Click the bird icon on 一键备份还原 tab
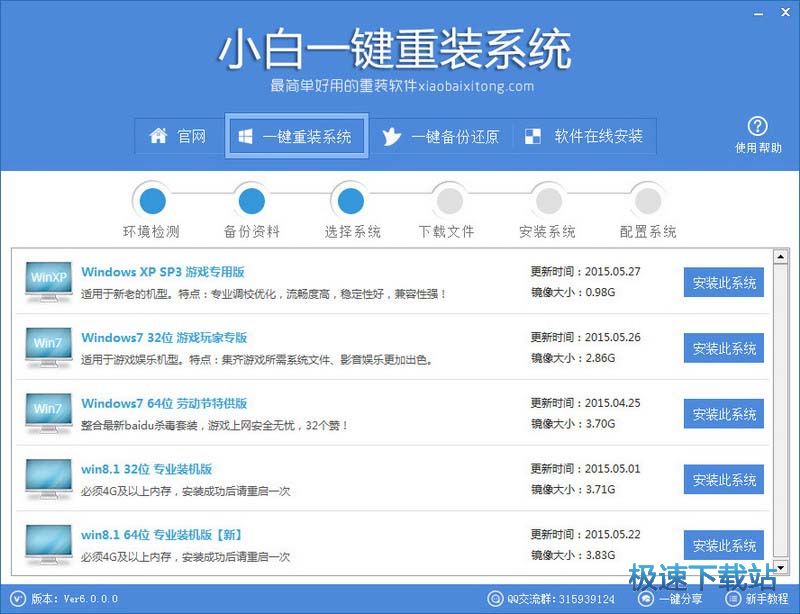The height and width of the screenshot is (614, 800). [x=391, y=137]
